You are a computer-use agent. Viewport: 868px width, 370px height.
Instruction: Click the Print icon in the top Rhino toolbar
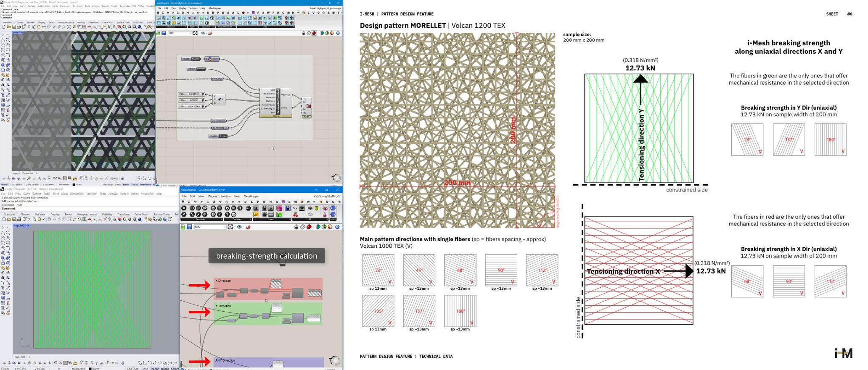point(19,27)
